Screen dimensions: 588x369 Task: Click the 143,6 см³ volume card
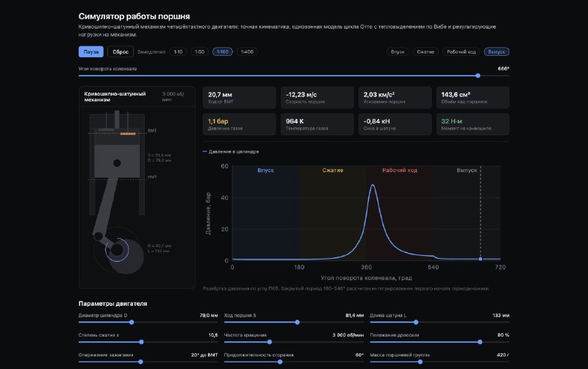pos(473,98)
